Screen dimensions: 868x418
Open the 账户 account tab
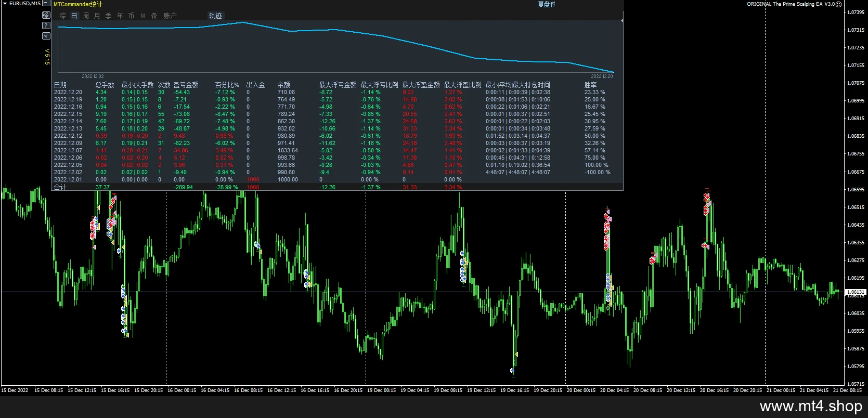point(170,16)
